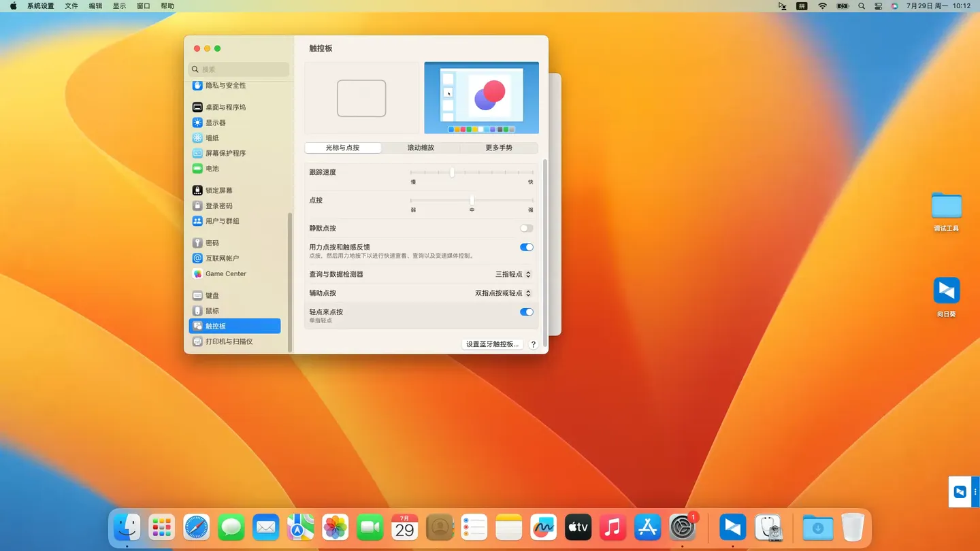Turn off 轻点来点按
980x551 pixels.
[526, 312]
